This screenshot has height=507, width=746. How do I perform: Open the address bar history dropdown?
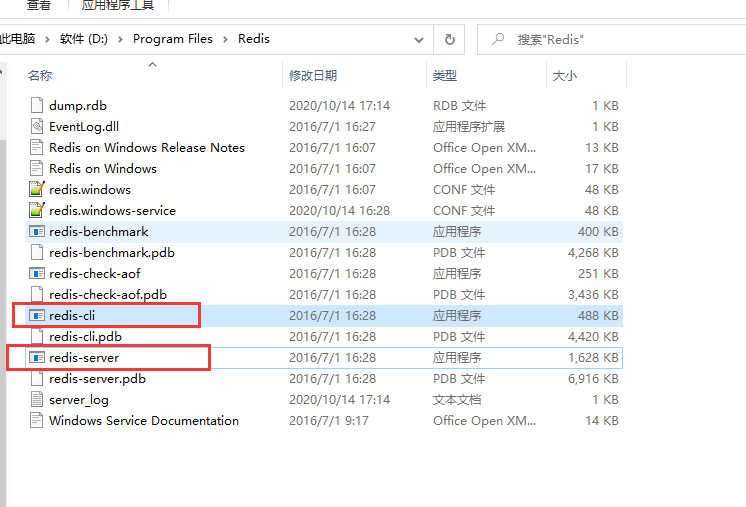click(419, 40)
